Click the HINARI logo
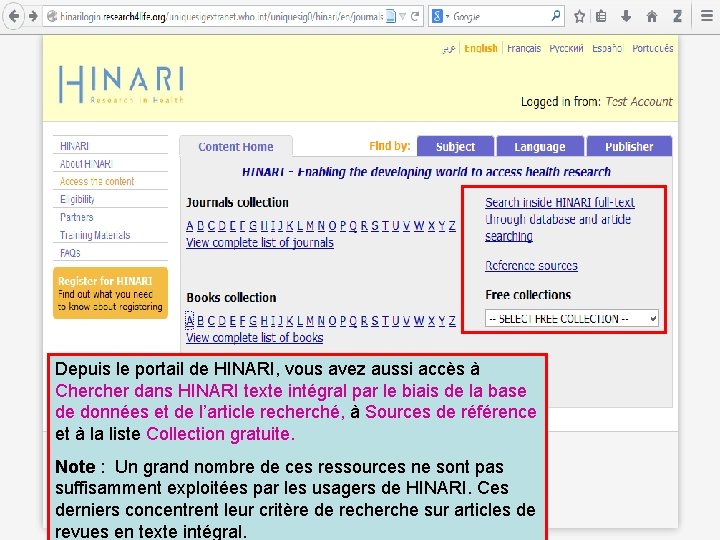Screen dimensions: 720x540 click(121, 84)
